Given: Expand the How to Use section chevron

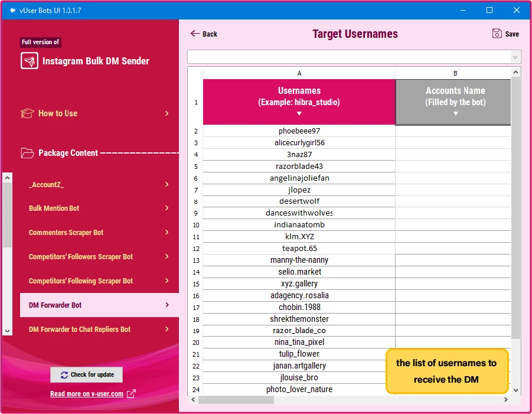Looking at the screenshot, I should (167, 113).
